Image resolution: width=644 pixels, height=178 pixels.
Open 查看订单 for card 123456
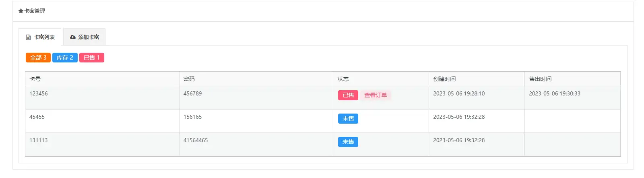point(376,95)
